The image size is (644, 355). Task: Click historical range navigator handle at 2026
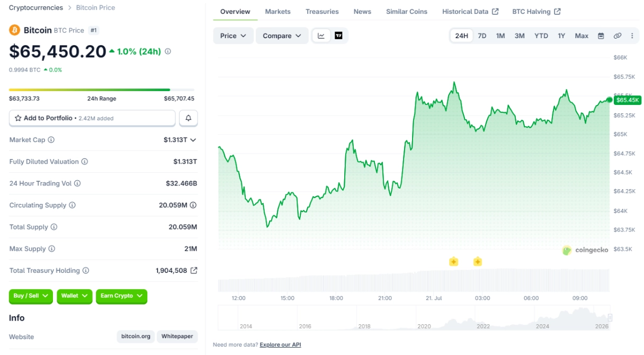pos(610,318)
